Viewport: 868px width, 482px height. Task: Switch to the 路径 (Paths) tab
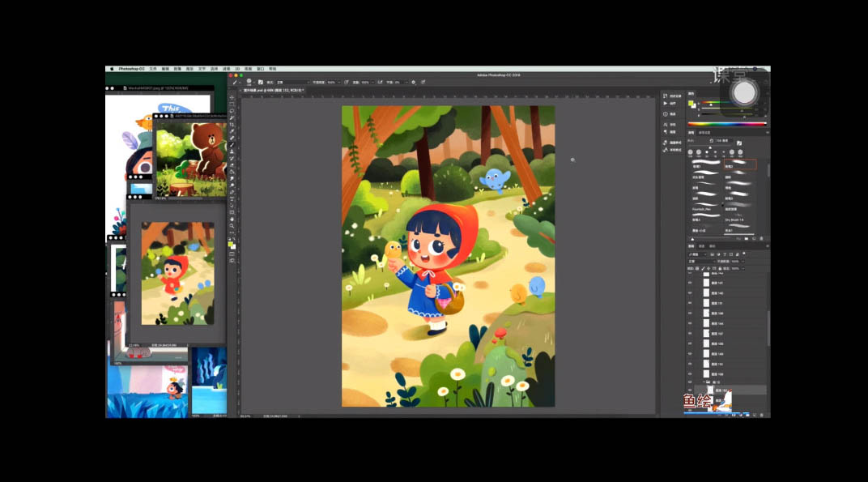713,246
